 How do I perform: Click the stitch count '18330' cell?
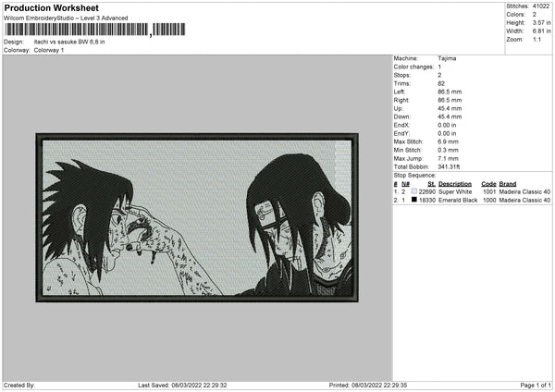point(426,200)
